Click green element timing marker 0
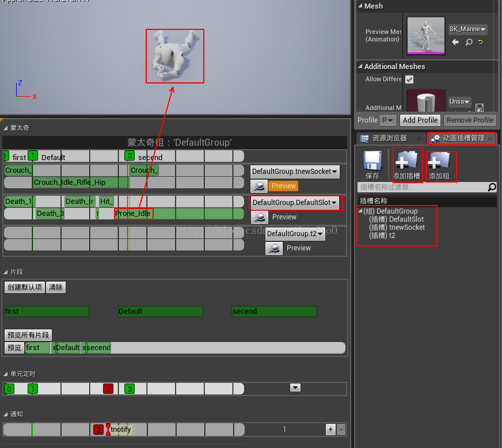The image size is (502, 448). (x=9, y=389)
